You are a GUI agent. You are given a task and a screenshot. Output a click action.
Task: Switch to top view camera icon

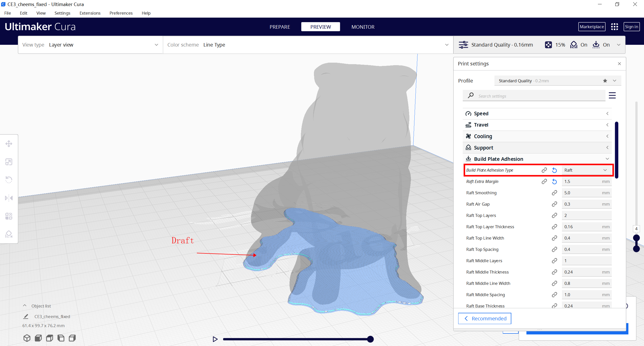[x=50, y=338]
